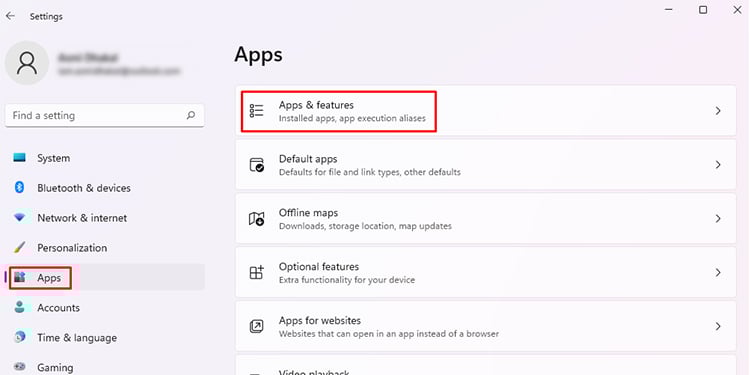The width and height of the screenshot is (750, 375).
Task: Open Optional features page
Action: (485, 272)
